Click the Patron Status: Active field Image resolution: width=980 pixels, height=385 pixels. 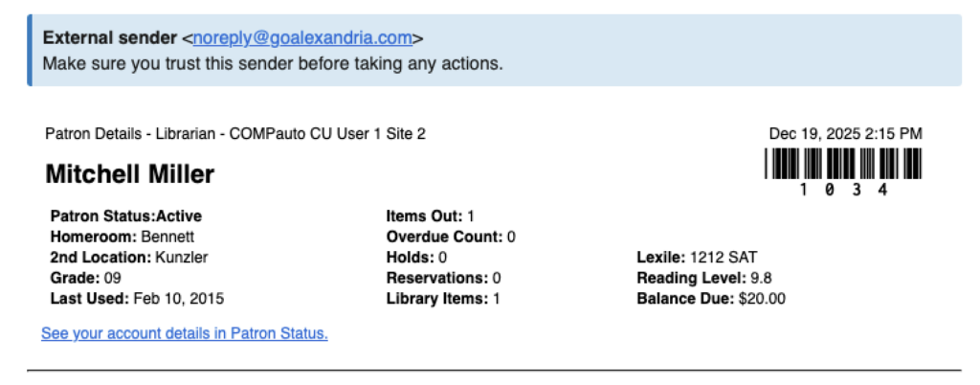[125, 215]
